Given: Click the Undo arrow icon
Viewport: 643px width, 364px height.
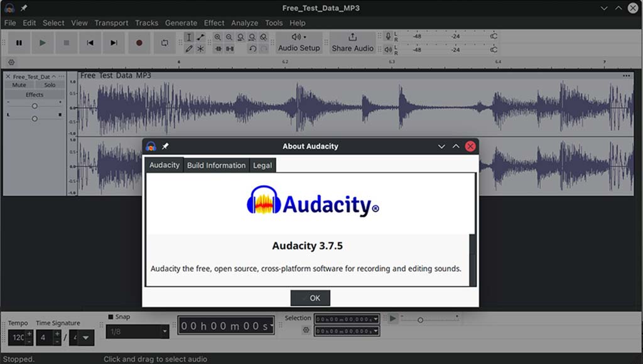Looking at the screenshot, I should 252,49.
